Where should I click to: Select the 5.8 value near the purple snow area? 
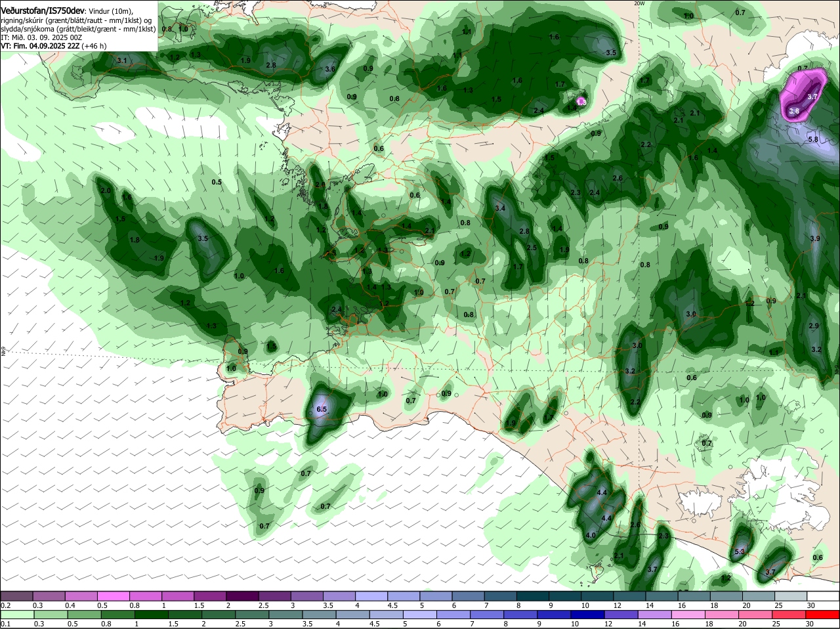[812, 139]
